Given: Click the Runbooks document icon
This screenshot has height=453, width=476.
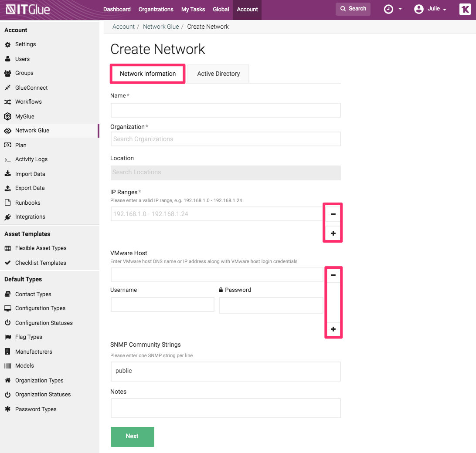Looking at the screenshot, I should (7, 203).
